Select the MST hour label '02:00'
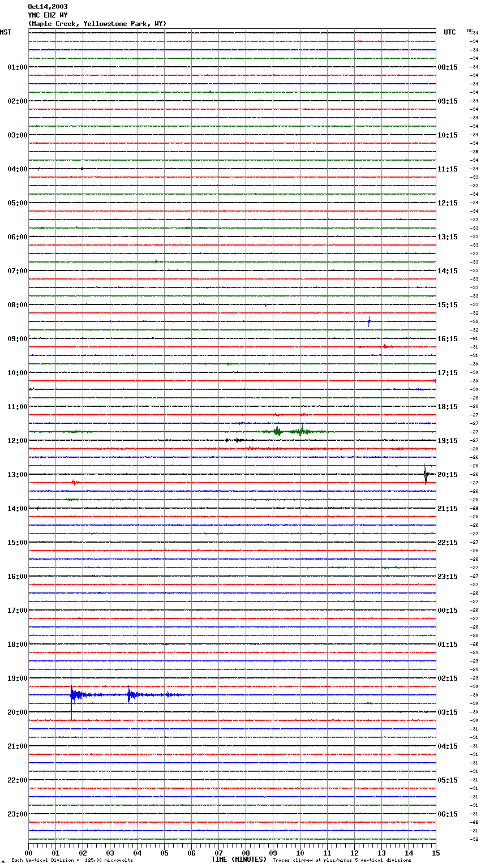Image resolution: width=481 pixels, height=868 pixels. coord(18,101)
